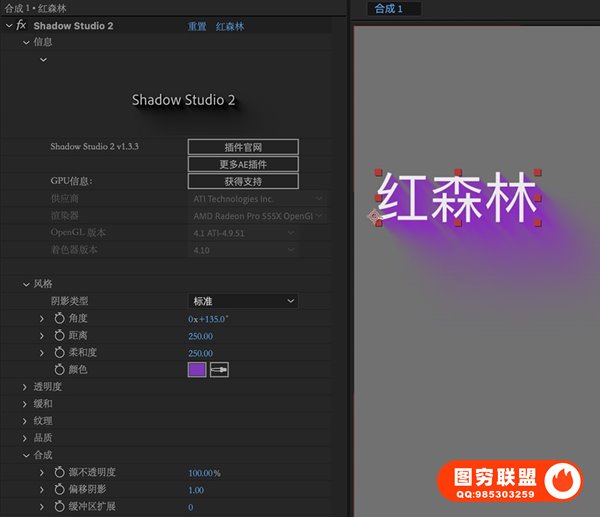Pick a color with the eyedropper icon

[x=219, y=370]
